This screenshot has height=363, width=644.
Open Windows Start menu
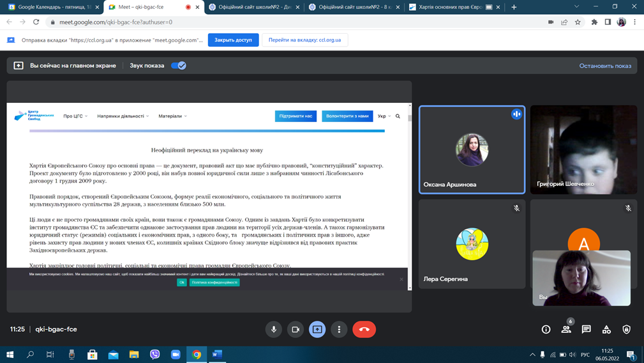10,354
